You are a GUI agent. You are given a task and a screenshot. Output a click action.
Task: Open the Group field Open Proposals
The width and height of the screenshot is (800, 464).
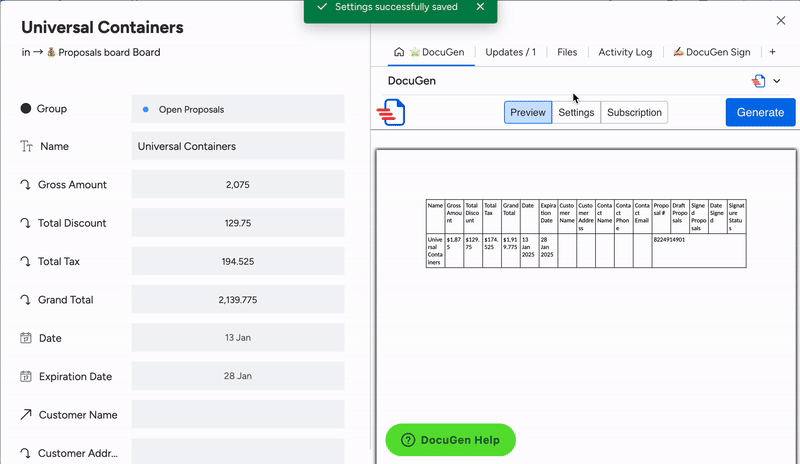tap(238, 109)
